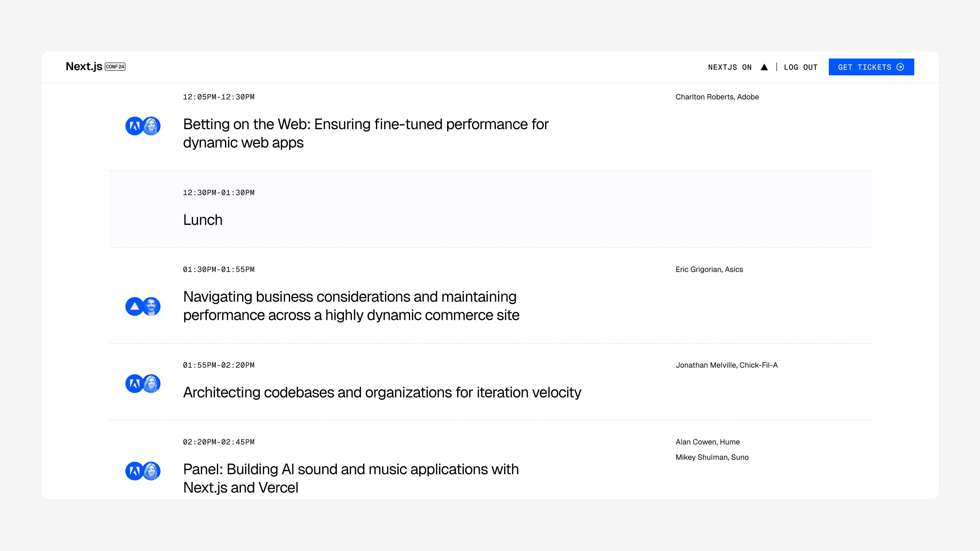Click speaker name Mikey Shulman, Suno
The height and width of the screenshot is (551, 980).
pos(712,457)
